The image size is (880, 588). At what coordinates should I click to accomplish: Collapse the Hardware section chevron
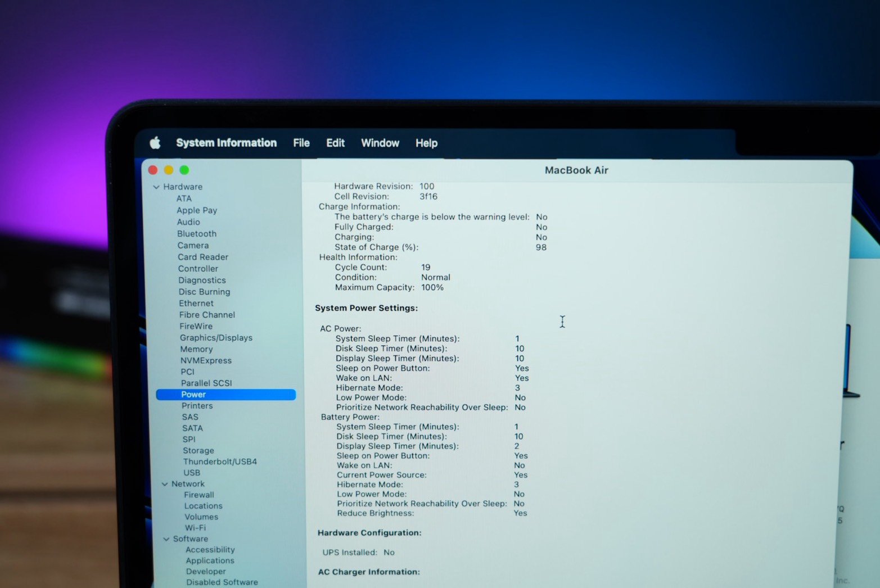(x=156, y=187)
